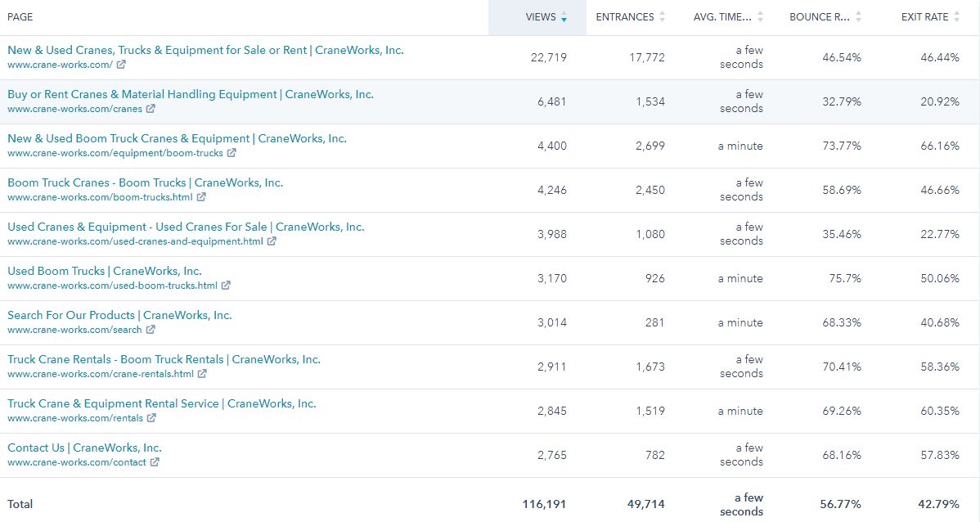
Task: Open external icon for equipment/boom-trucks URL
Action: point(232,153)
